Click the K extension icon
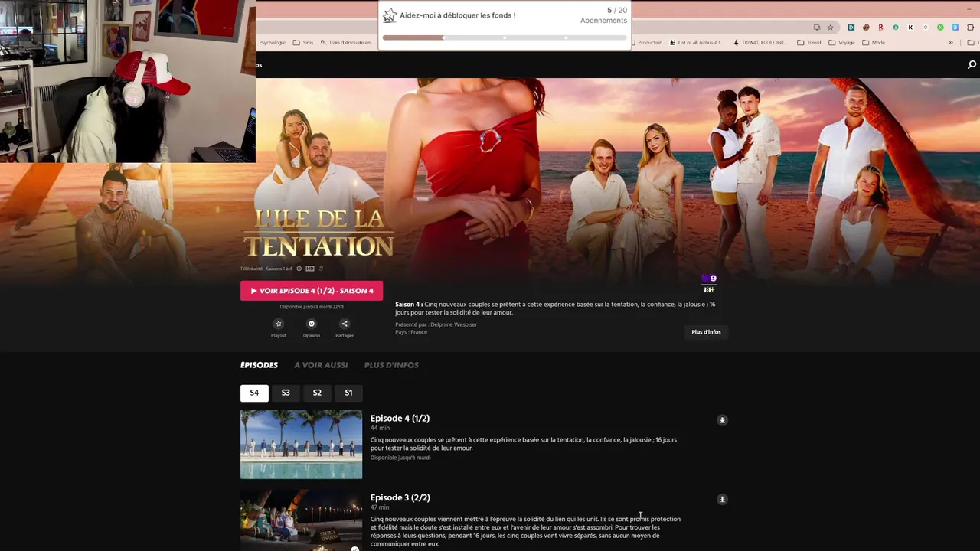This screenshot has height=551, width=980. (x=910, y=28)
